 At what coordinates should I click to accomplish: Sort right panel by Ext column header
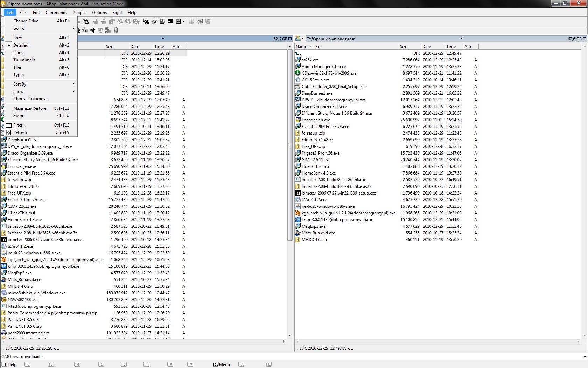318,47
